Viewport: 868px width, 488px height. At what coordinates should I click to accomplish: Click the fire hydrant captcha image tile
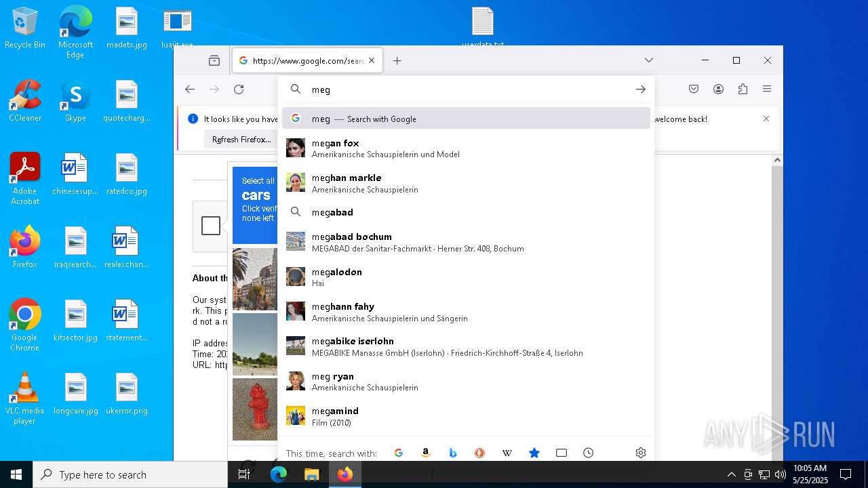(x=255, y=409)
